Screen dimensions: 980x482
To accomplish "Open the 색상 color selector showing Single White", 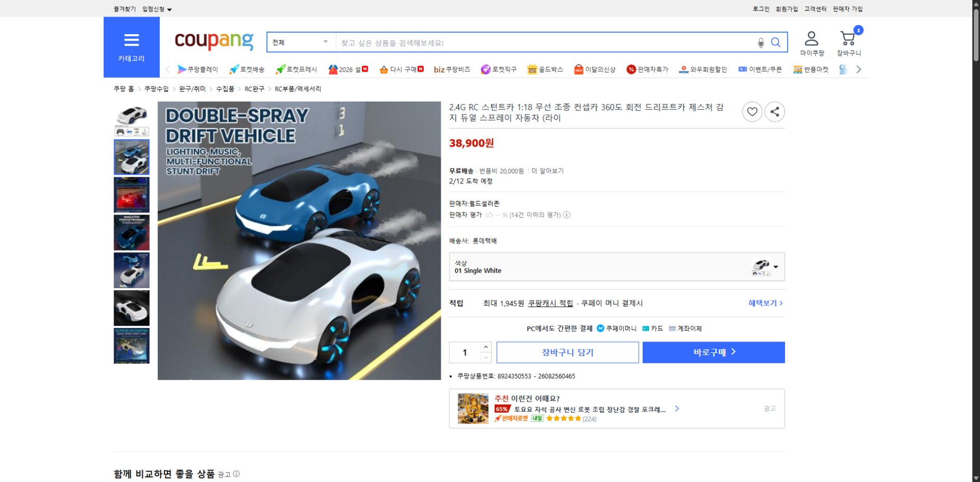I will [x=616, y=267].
